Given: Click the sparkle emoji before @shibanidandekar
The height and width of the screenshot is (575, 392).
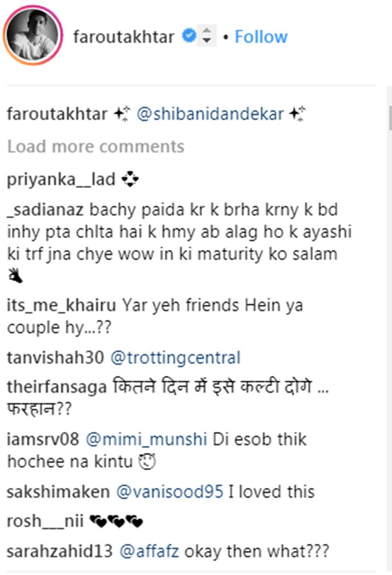Looking at the screenshot, I should pyautogui.click(x=122, y=113).
